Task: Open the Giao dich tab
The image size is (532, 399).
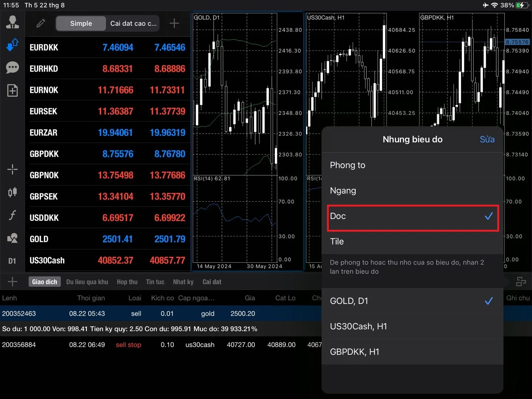Action: (x=45, y=282)
